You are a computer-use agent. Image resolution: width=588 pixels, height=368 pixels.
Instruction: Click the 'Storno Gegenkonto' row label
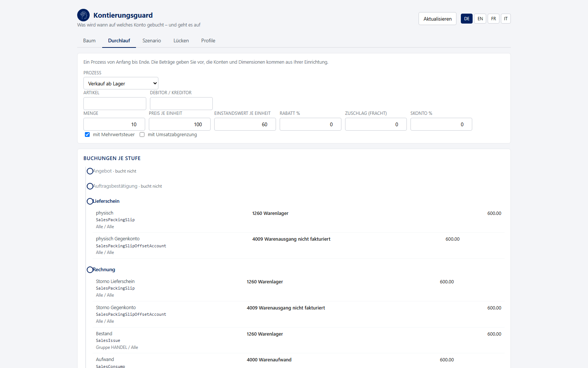(116, 308)
